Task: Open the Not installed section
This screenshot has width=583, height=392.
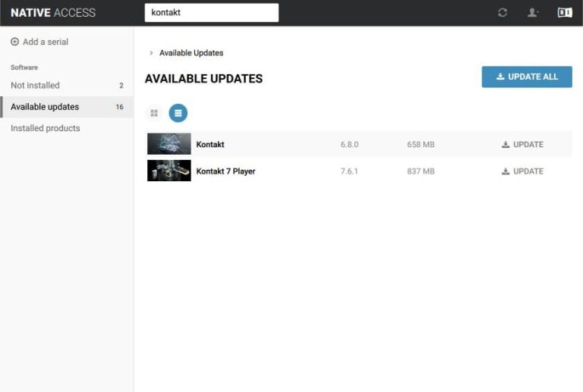Action: coord(35,86)
